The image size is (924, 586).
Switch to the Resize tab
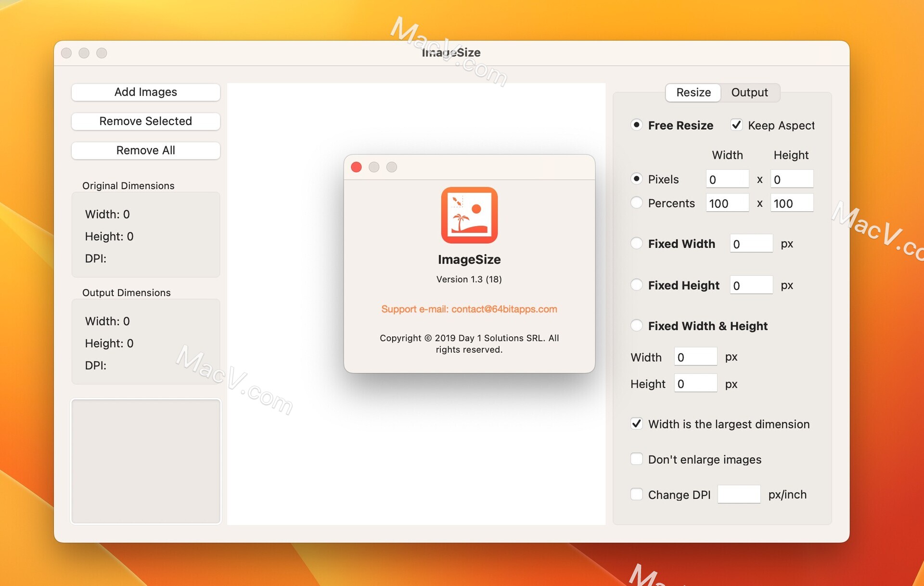[x=693, y=92]
